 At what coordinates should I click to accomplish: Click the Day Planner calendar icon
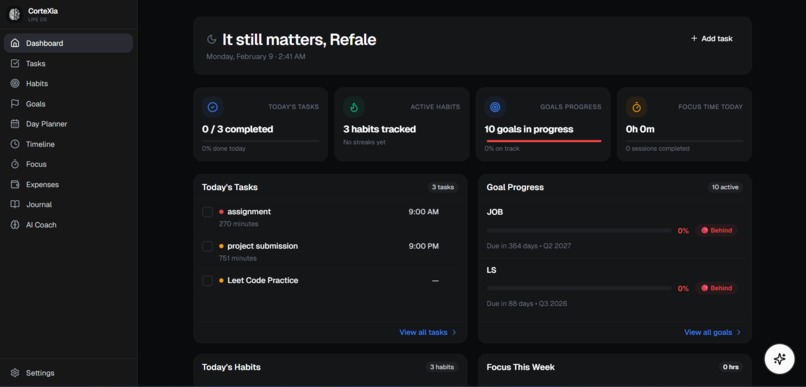(15, 124)
